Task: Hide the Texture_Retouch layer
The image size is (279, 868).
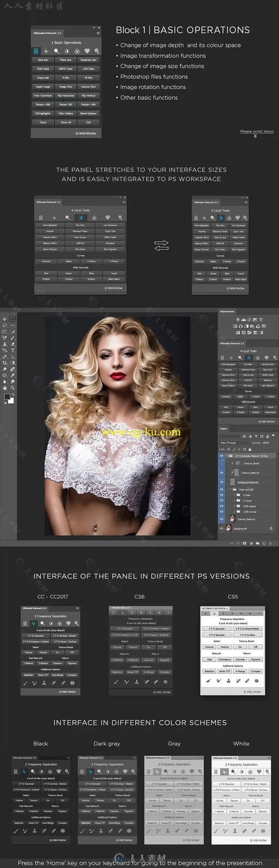Action: point(222,473)
